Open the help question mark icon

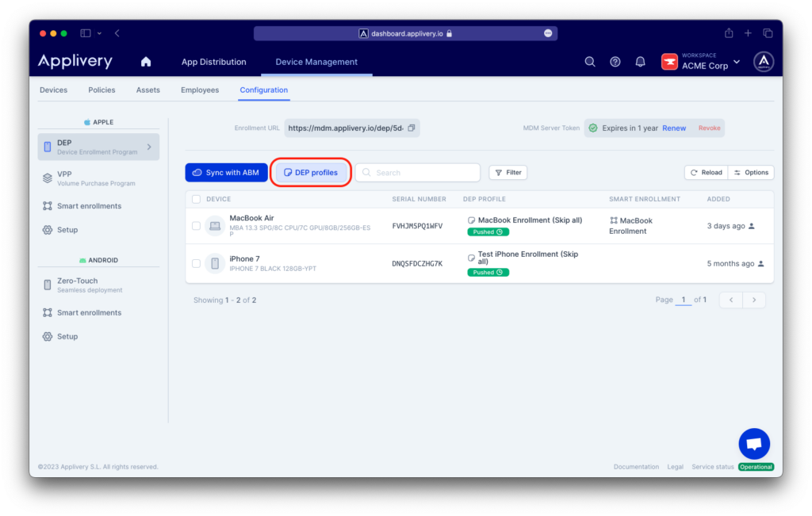615,62
